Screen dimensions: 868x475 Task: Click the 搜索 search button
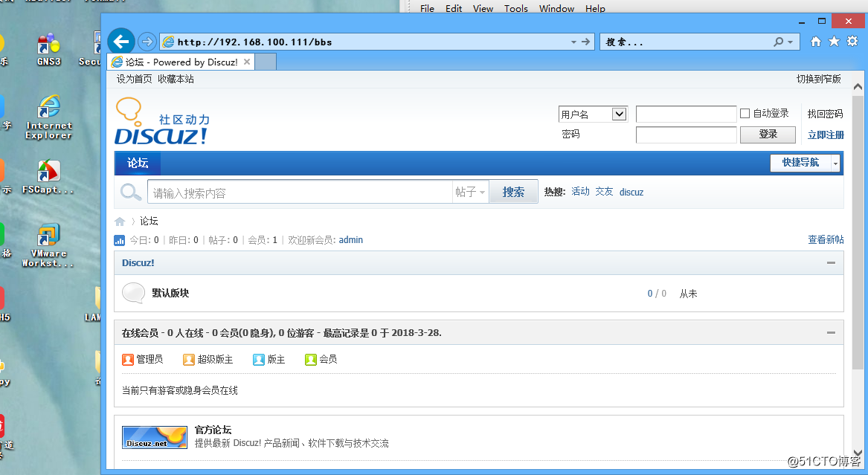coord(513,192)
